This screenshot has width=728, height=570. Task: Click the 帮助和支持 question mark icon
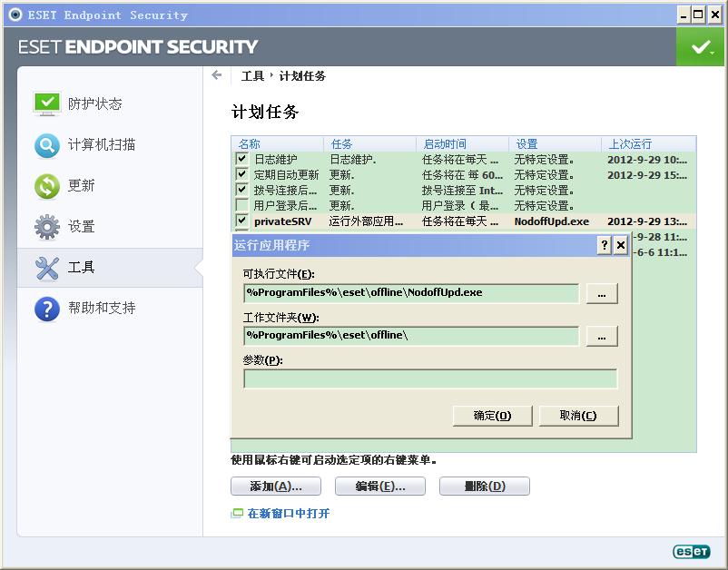(47, 309)
